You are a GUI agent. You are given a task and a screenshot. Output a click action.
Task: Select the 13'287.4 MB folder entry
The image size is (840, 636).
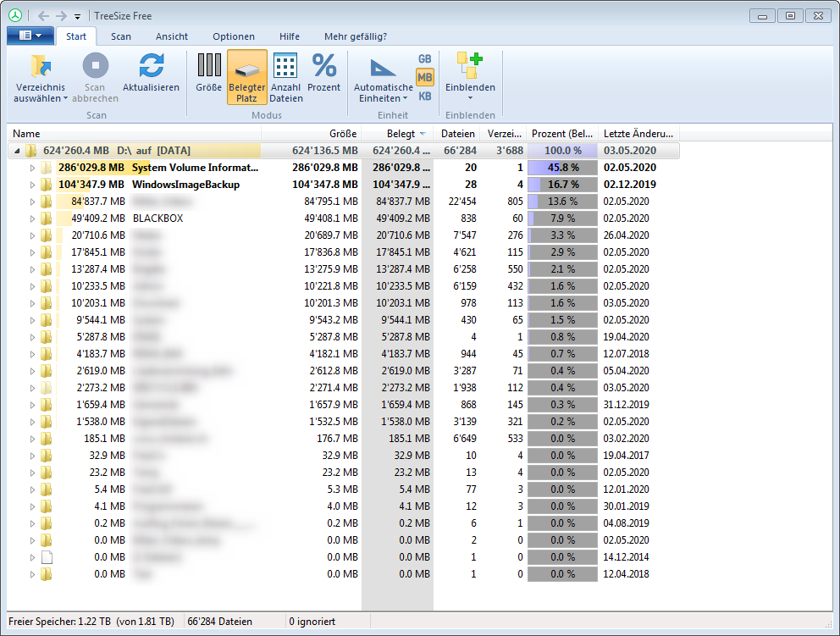pyautogui.click(x=344, y=269)
